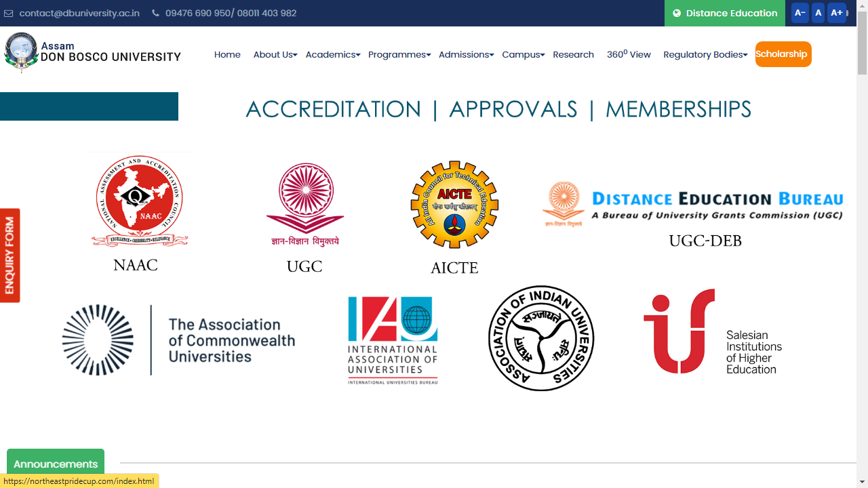Click the phone number 09476 690 950

tap(198, 13)
